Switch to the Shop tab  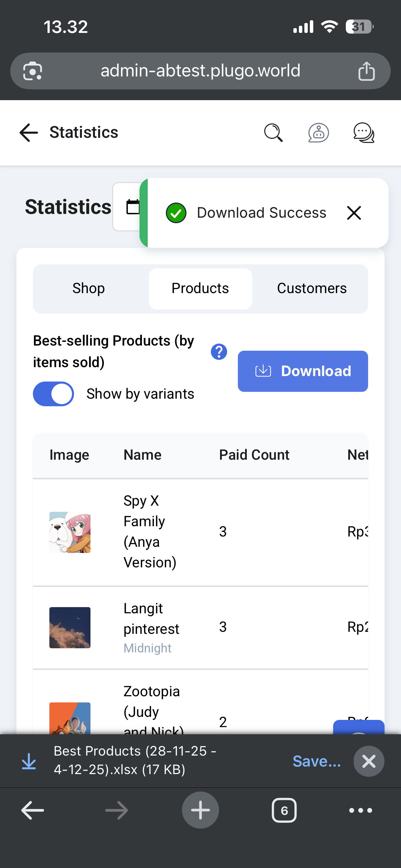[x=88, y=289]
